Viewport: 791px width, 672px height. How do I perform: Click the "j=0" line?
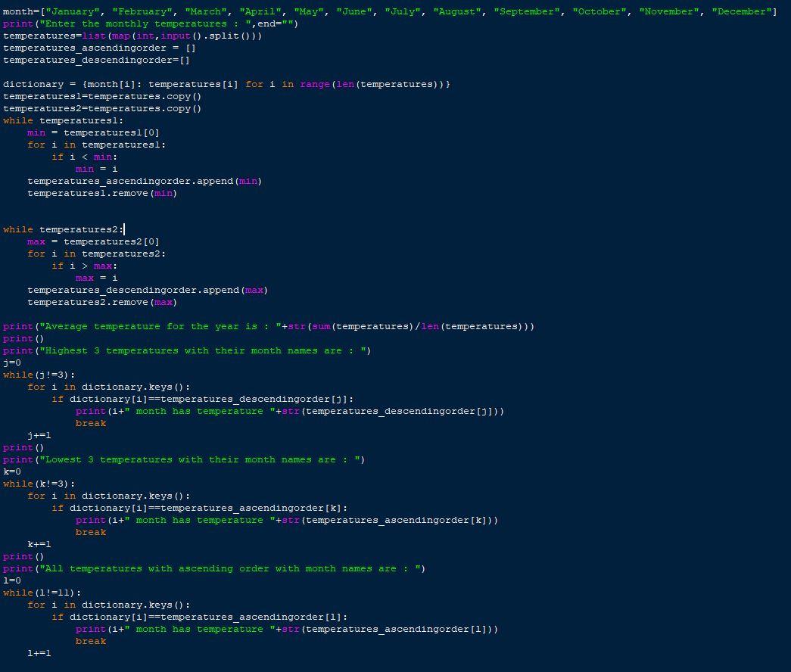pos(12,362)
